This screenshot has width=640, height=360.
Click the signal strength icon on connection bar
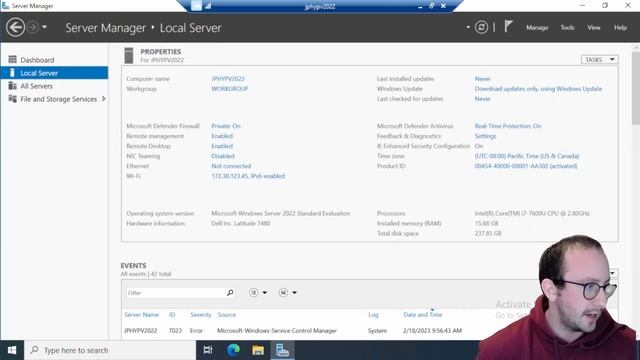208,6
